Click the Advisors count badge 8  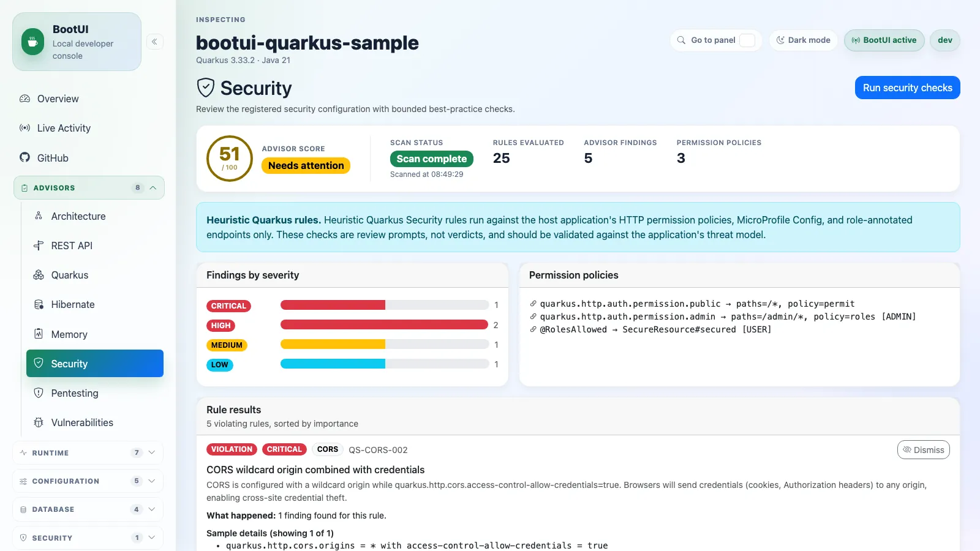pos(138,188)
